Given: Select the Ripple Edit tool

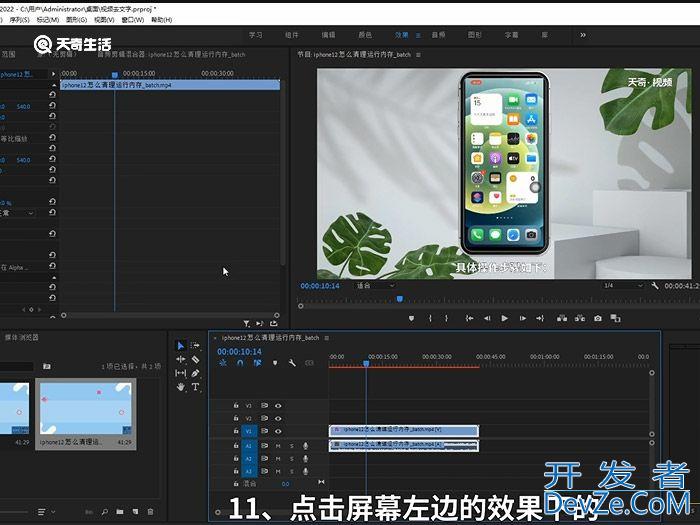Looking at the screenshot, I should [x=180, y=359].
